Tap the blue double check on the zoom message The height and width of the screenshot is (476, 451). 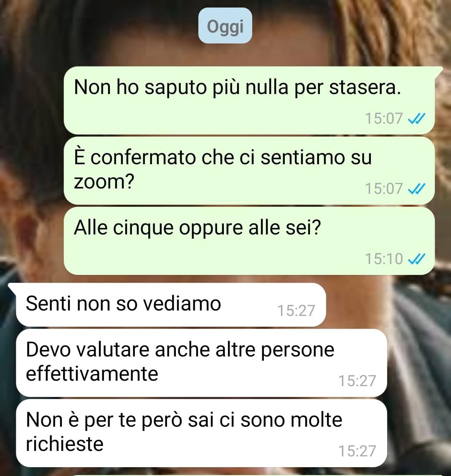pos(417,189)
